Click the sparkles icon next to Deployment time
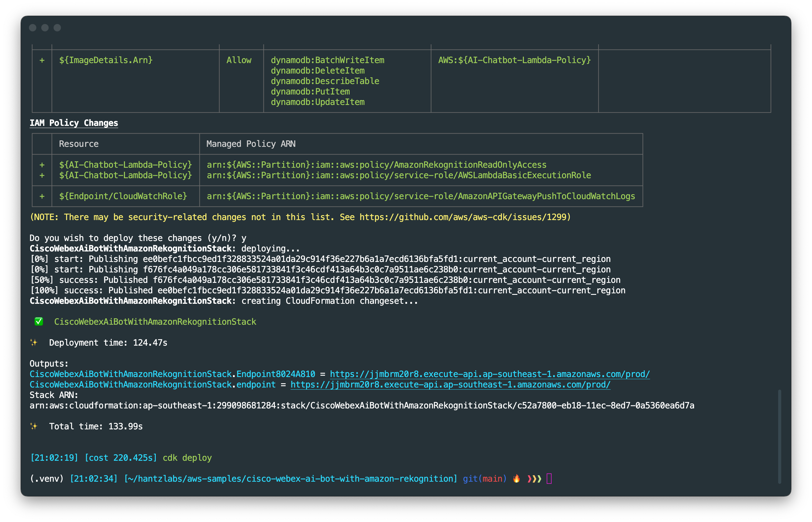 point(34,342)
